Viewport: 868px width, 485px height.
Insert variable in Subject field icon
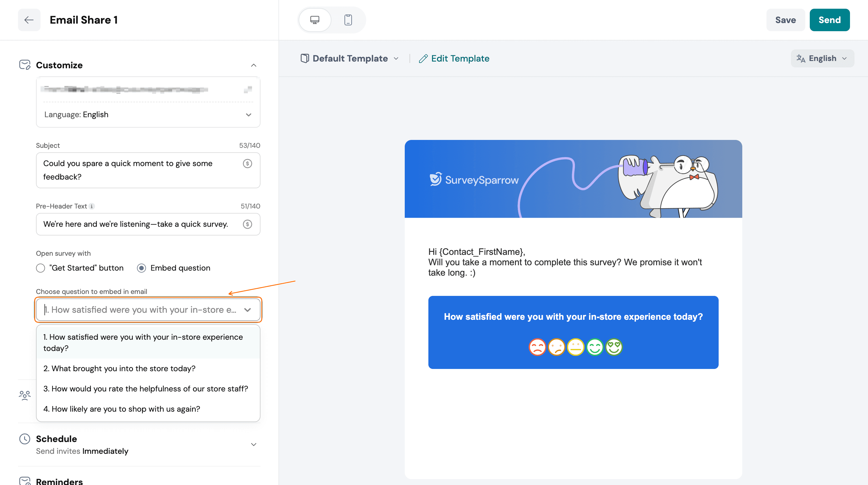tap(248, 164)
